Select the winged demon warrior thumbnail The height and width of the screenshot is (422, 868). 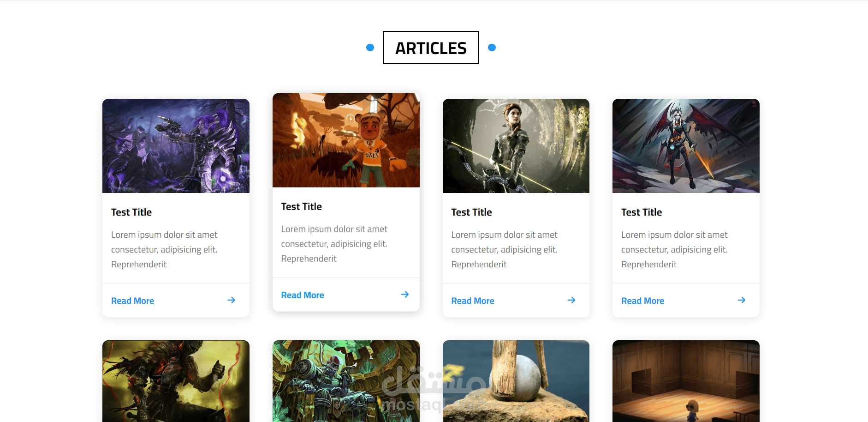point(686,146)
